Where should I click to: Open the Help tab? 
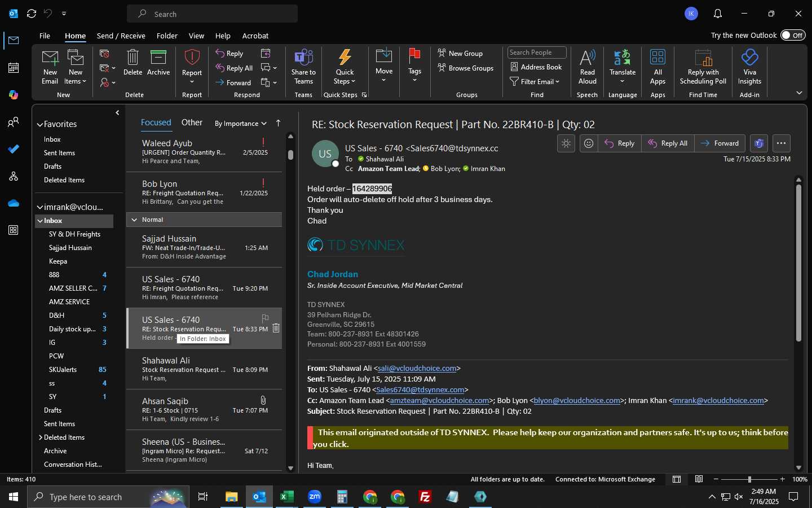[x=223, y=36]
